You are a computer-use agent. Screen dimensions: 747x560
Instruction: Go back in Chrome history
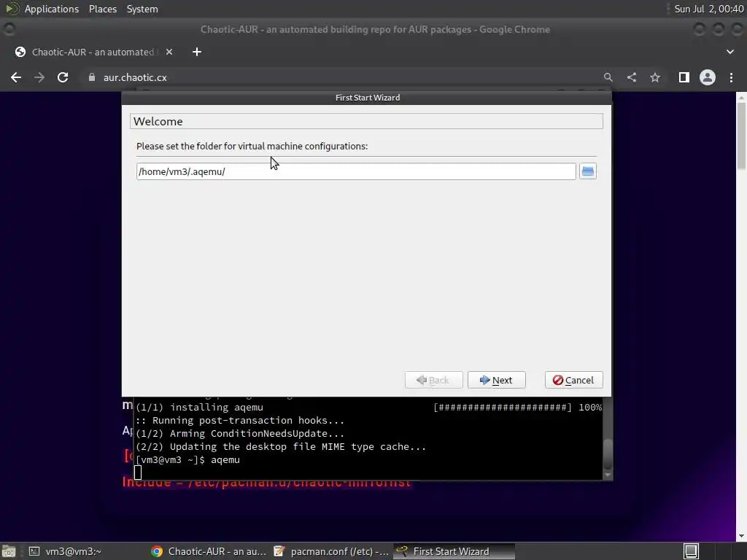(x=16, y=77)
